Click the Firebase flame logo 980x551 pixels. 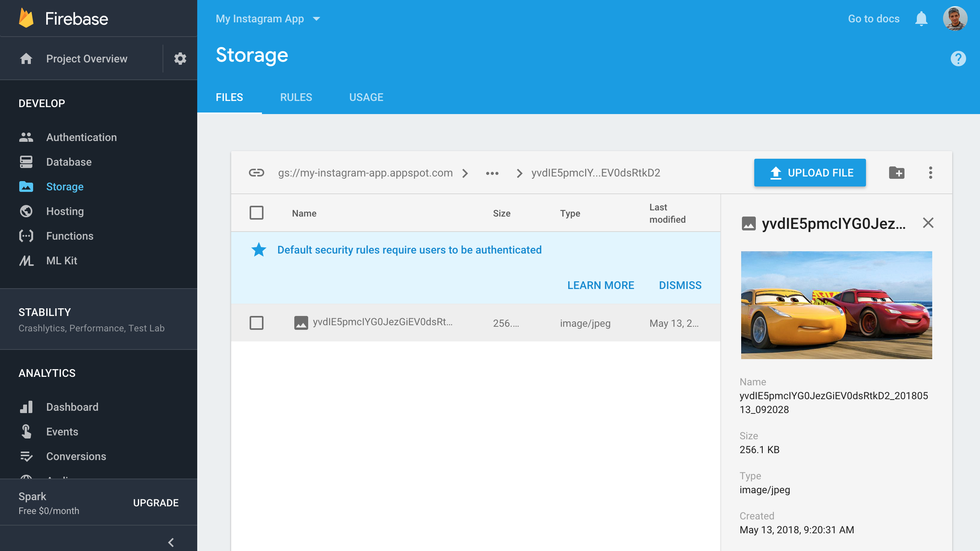pos(26,18)
